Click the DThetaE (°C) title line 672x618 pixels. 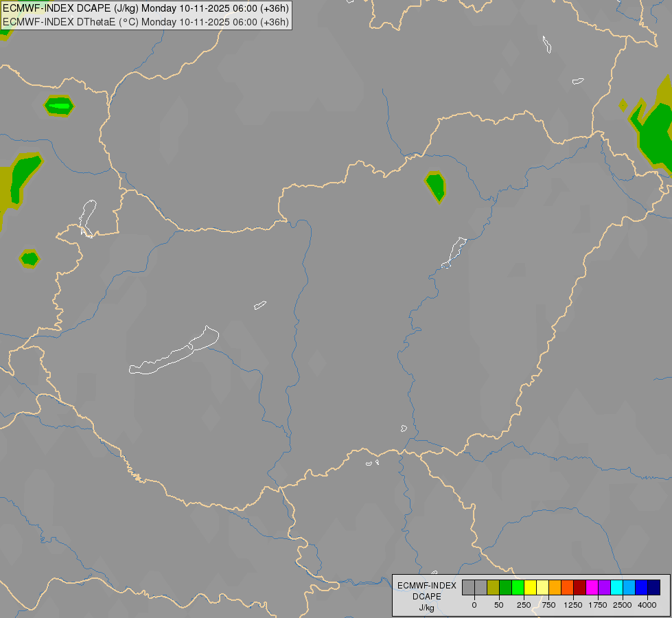tap(146, 22)
